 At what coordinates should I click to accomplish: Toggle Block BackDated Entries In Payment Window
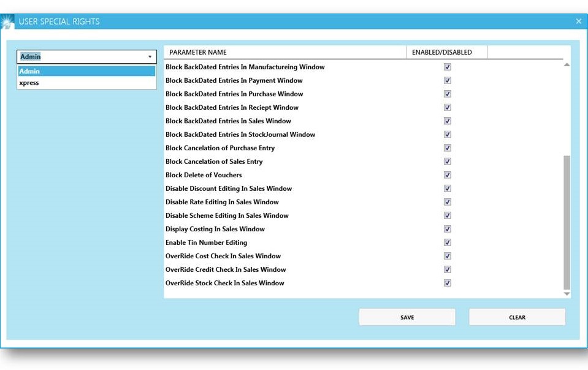coord(447,80)
